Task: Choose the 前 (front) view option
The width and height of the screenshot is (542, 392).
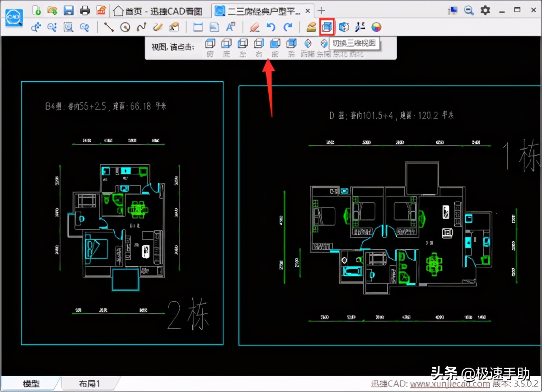Action: [x=275, y=44]
